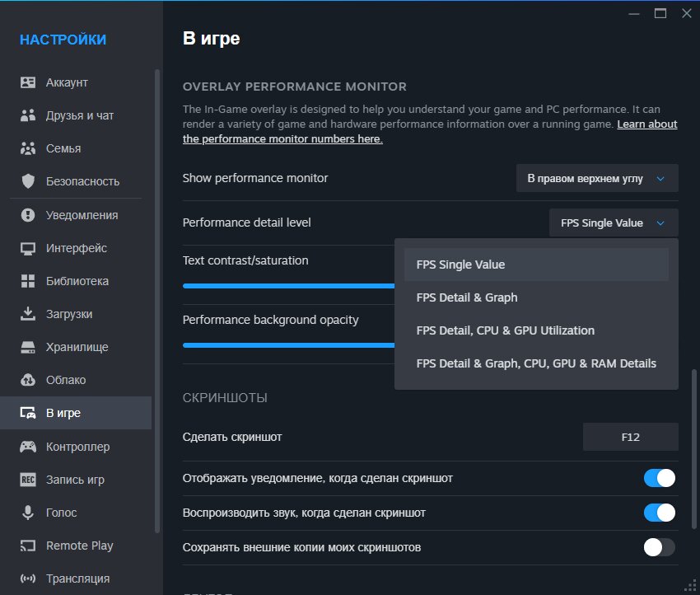Collapse the Performance detail level dropdown
700x595 pixels.
(x=614, y=223)
